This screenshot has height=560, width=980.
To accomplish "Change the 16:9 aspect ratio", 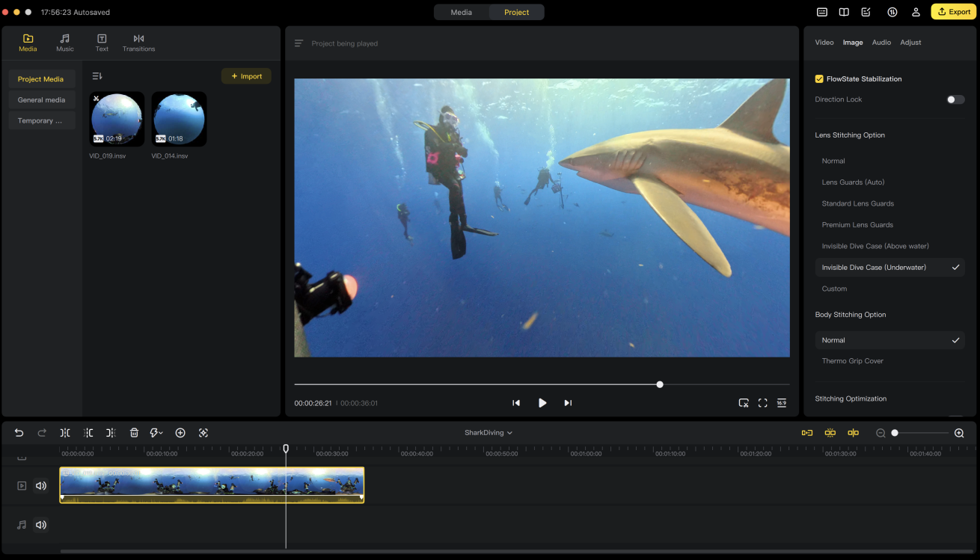I will click(782, 403).
